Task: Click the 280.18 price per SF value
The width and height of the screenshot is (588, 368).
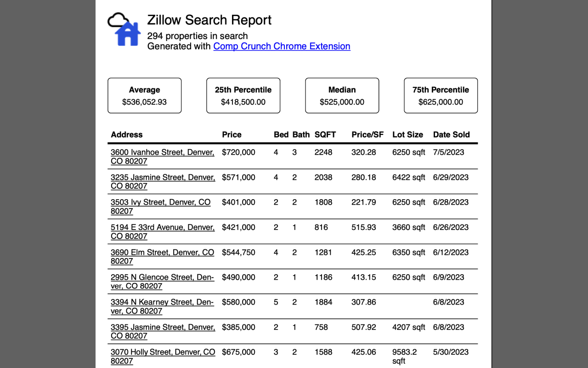Action: coord(364,177)
